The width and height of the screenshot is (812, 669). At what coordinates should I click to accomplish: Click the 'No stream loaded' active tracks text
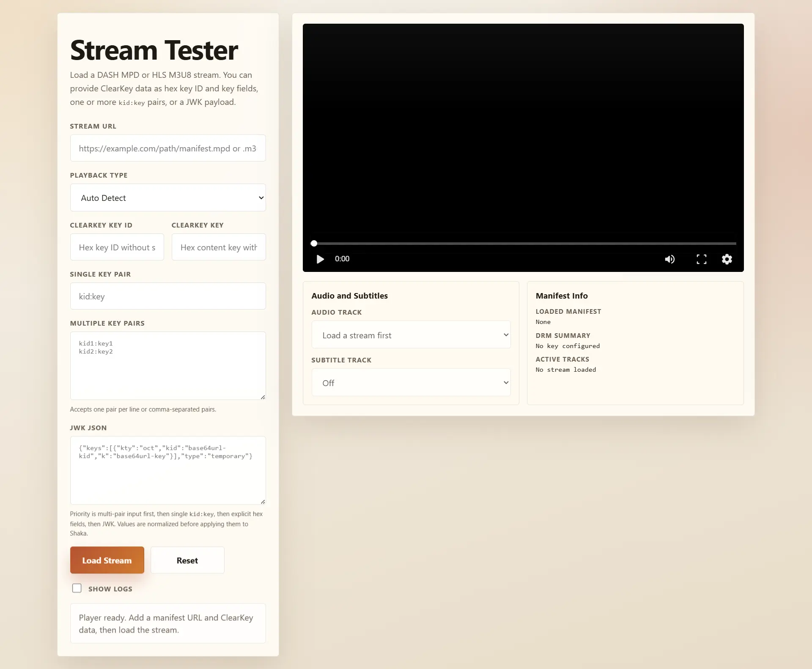(566, 370)
